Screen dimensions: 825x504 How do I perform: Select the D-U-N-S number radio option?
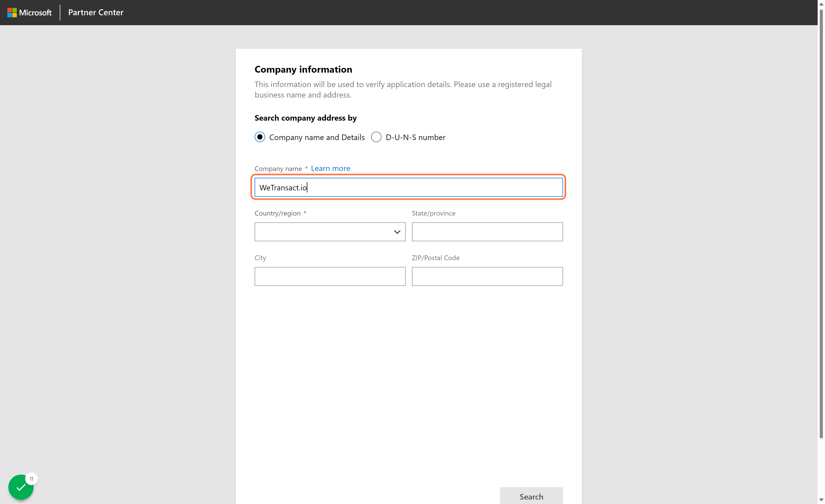click(376, 137)
